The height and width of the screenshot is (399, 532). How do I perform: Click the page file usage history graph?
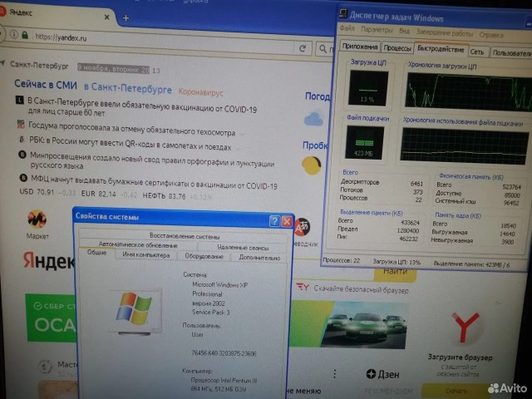[x=464, y=146]
